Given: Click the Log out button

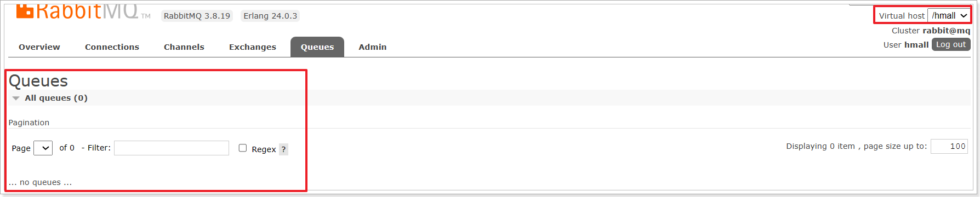Looking at the screenshot, I should click(x=951, y=44).
